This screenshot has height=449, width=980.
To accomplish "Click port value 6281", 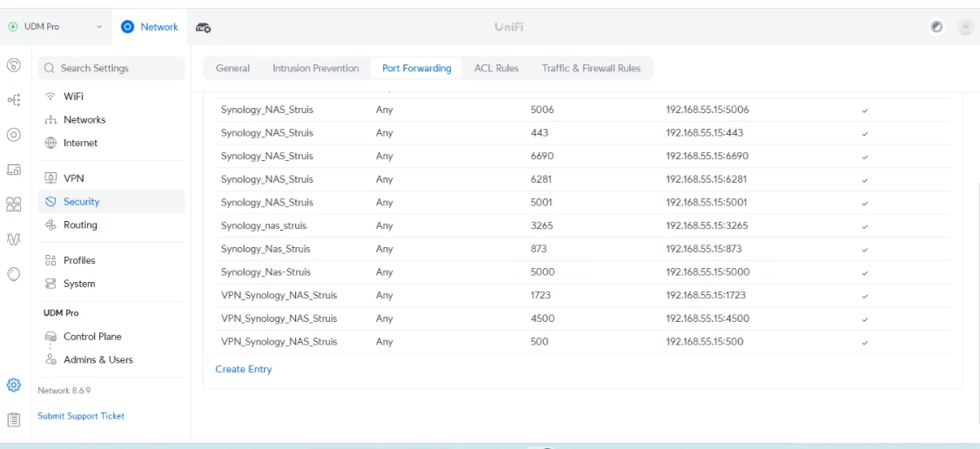I will point(542,179).
